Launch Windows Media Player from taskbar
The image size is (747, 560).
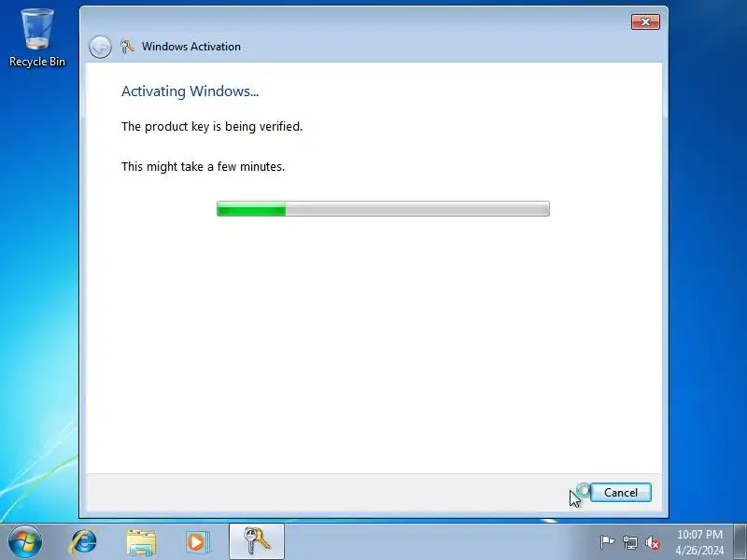click(x=197, y=542)
